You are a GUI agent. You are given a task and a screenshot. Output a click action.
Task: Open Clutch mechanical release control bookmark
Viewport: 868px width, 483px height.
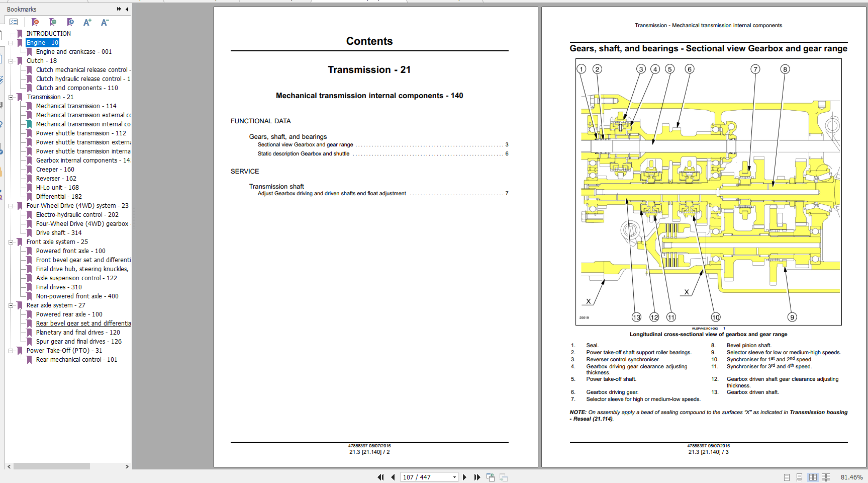point(83,70)
